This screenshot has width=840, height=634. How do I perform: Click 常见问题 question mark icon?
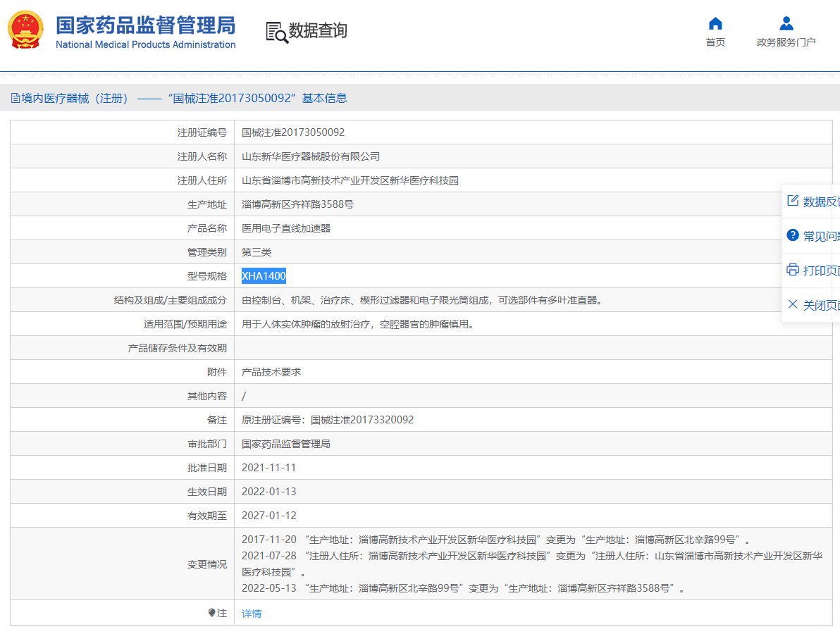point(793,235)
